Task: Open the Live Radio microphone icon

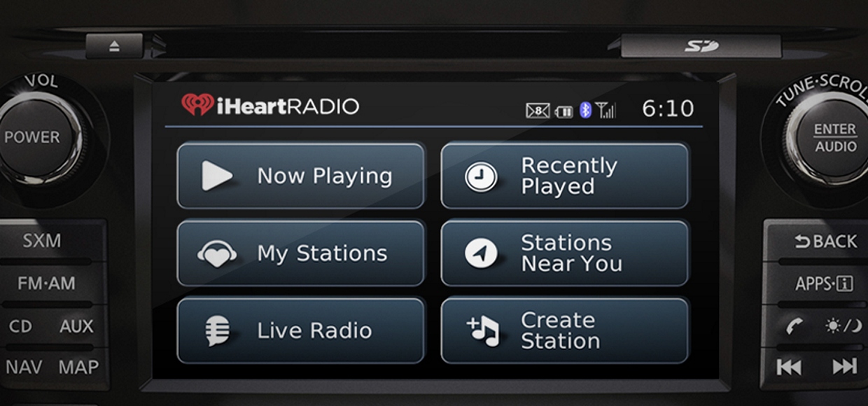Action: (x=217, y=331)
